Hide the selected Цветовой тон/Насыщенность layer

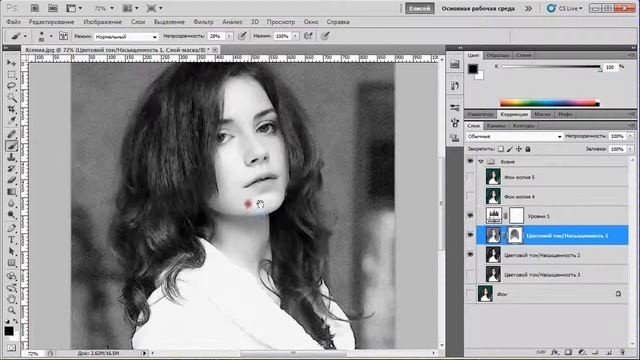pos(471,236)
